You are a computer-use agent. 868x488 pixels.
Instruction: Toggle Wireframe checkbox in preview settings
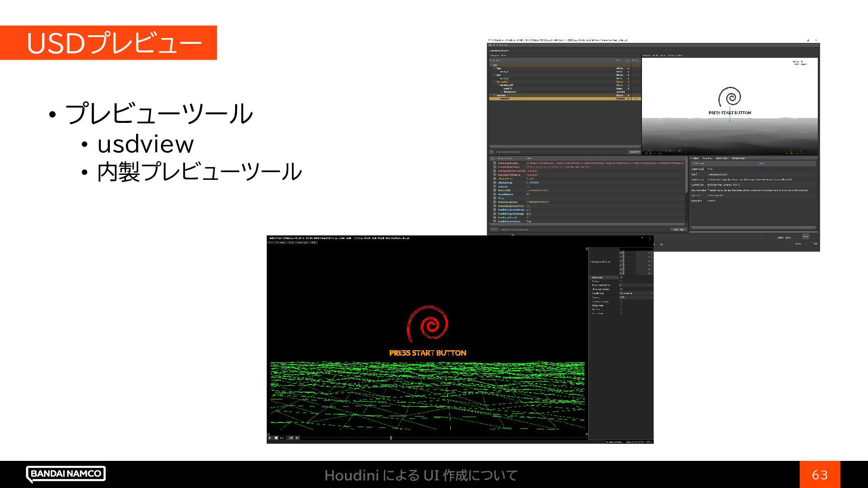tap(621, 277)
